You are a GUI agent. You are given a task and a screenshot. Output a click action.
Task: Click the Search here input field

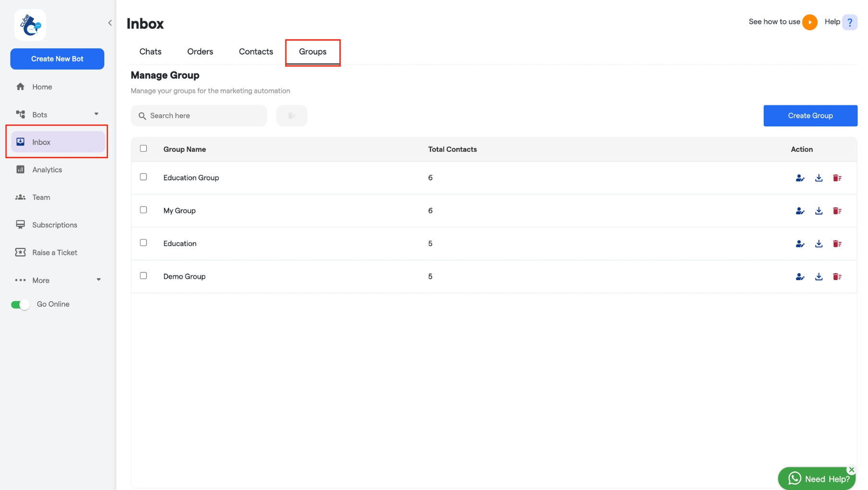tap(199, 116)
